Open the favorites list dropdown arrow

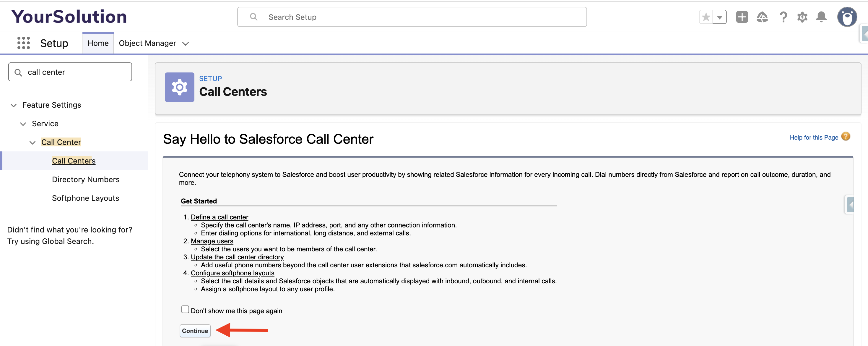click(720, 17)
